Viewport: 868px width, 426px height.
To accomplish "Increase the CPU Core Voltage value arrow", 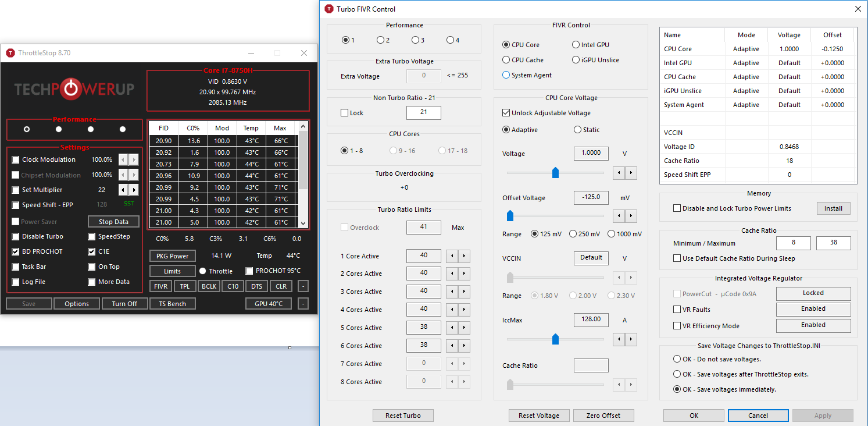I will click(x=631, y=173).
